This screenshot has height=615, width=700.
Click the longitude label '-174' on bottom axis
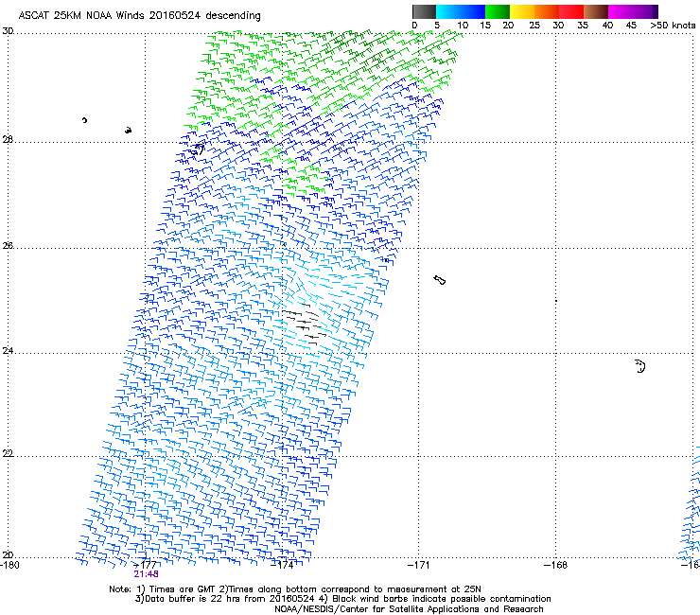coord(283,565)
